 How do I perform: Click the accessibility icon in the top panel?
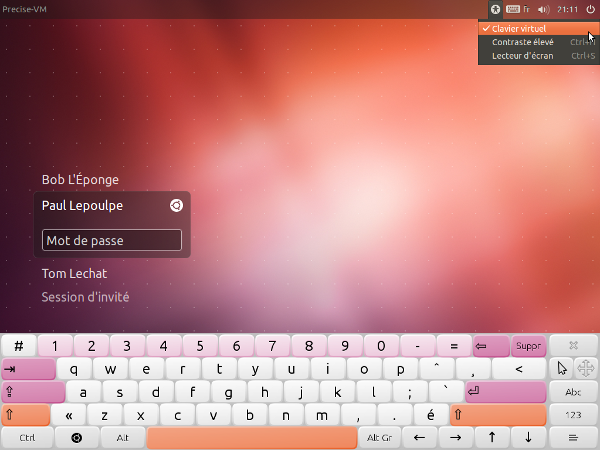(x=495, y=8)
